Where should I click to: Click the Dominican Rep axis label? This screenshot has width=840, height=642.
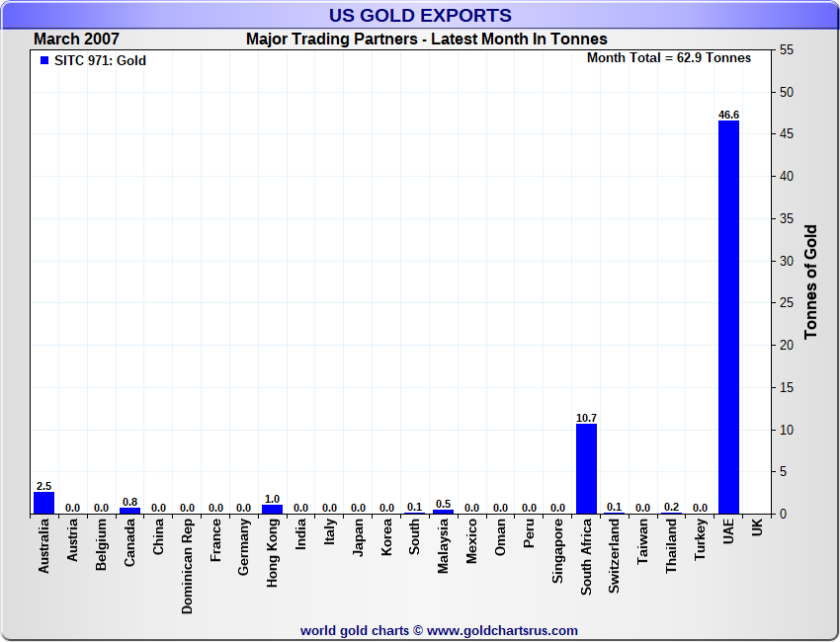pos(188,566)
